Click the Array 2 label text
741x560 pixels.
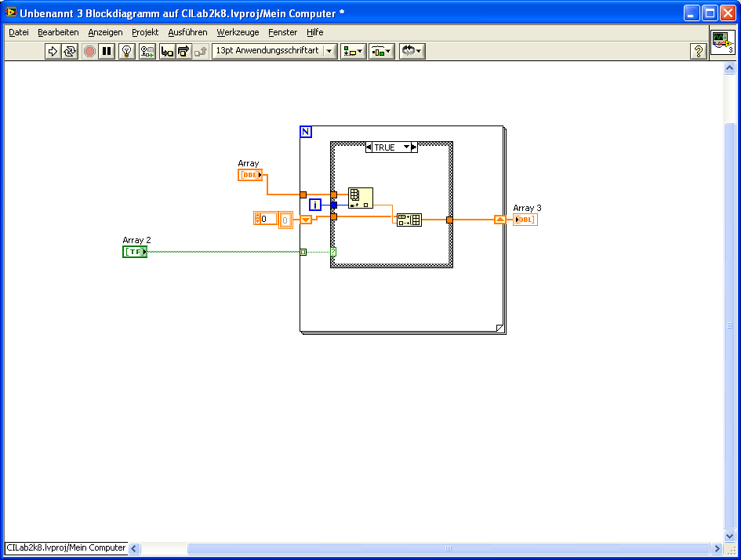point(136,240)
